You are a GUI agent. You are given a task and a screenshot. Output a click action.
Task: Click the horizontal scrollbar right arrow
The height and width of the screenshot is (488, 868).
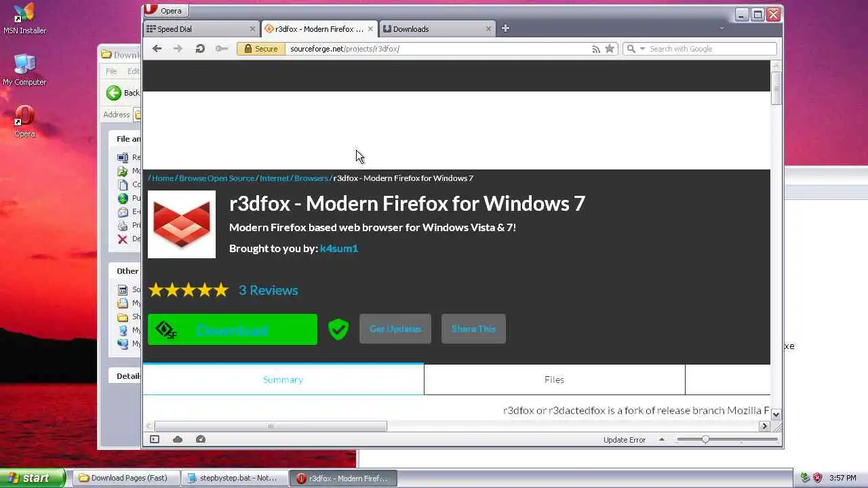764,426
